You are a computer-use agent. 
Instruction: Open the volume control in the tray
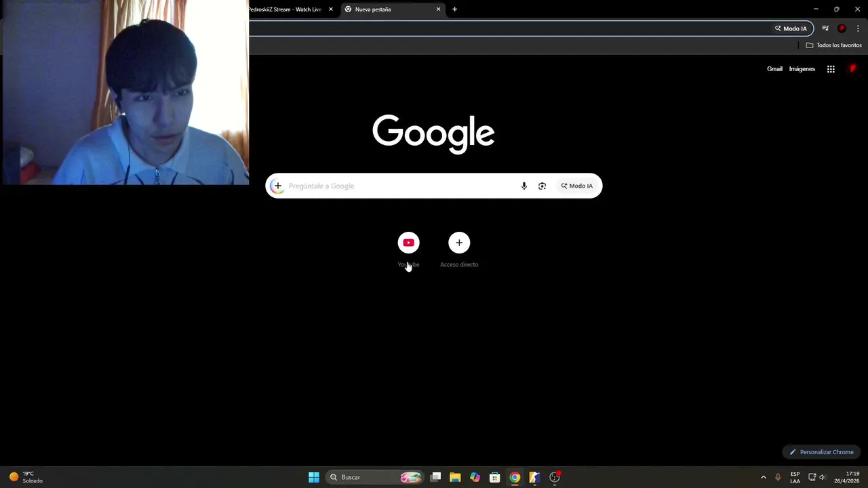823,477
